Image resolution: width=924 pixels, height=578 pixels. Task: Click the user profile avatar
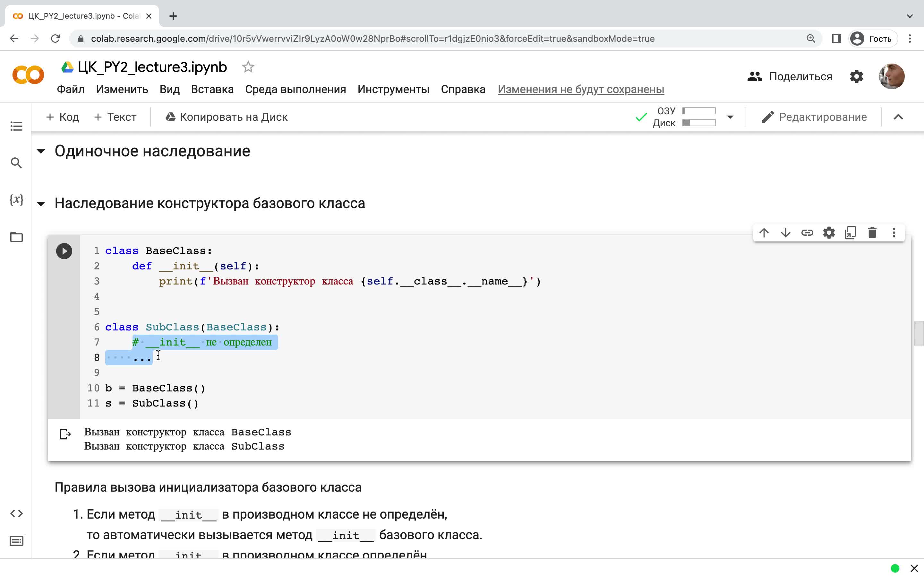(x=892, y=76)
